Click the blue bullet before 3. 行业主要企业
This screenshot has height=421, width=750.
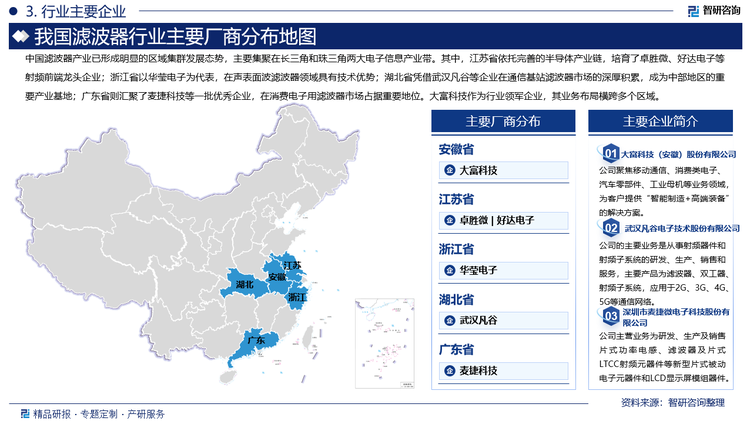pos(13,11)
